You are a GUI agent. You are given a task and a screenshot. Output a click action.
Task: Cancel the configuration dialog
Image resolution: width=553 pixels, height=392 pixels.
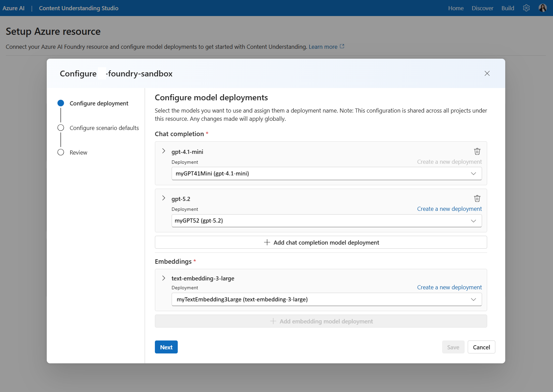point(481,347)
